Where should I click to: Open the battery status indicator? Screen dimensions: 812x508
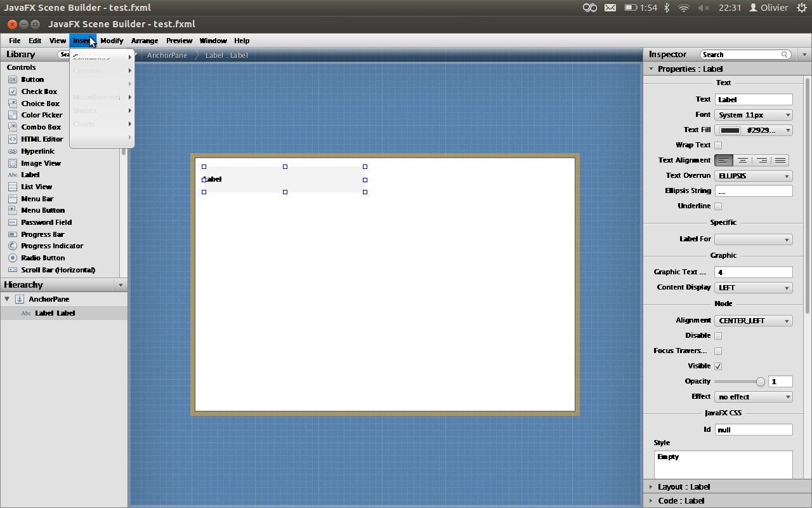641,8
